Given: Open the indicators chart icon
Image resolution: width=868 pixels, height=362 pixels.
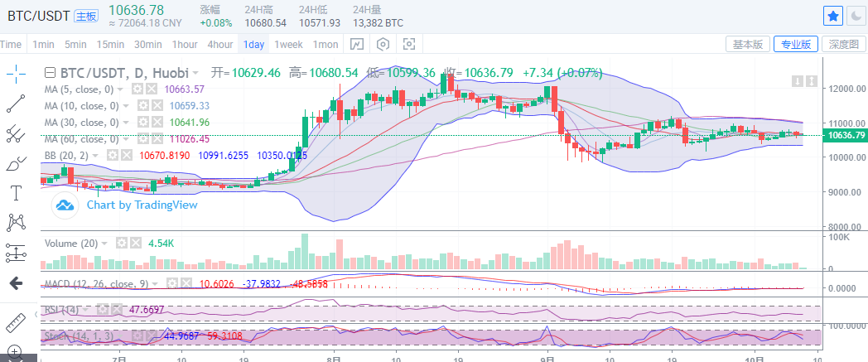Looking at the screenshot, I should 357,44.
